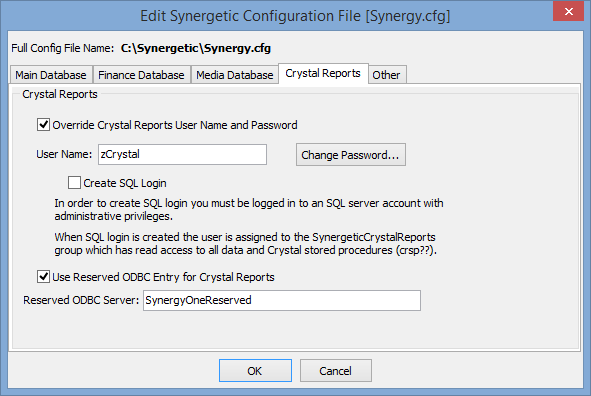591x396 pixels.
Task: Go to the Other tab
Action: coord(386,75)
